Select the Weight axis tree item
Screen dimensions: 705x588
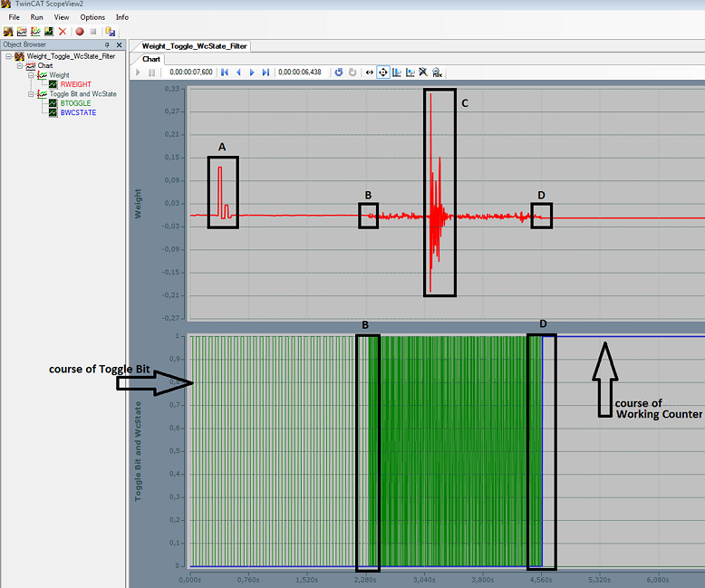click(x=59, y=75)
